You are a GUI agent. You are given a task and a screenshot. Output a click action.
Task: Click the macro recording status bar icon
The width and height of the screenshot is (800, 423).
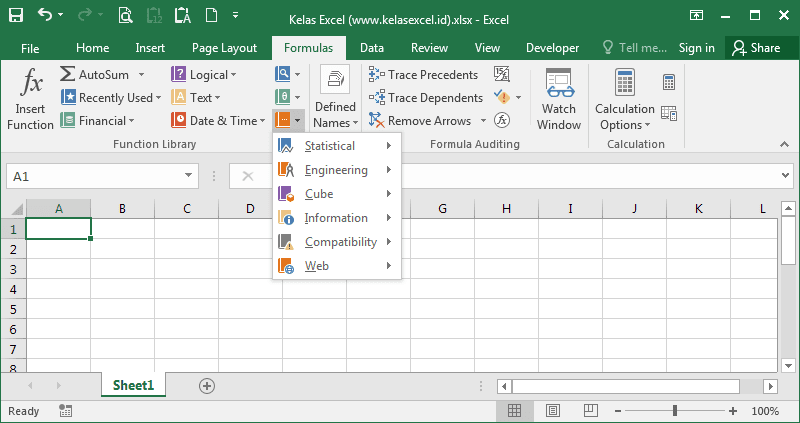pyautogui.click(x=65, y=411)
